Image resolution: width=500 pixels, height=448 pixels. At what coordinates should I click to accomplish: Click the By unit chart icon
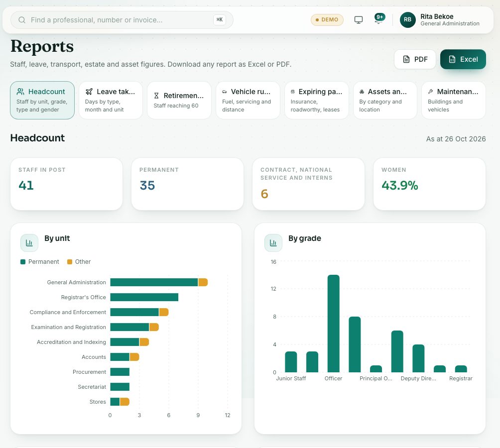pyautogui.click(x=29, y=243)
